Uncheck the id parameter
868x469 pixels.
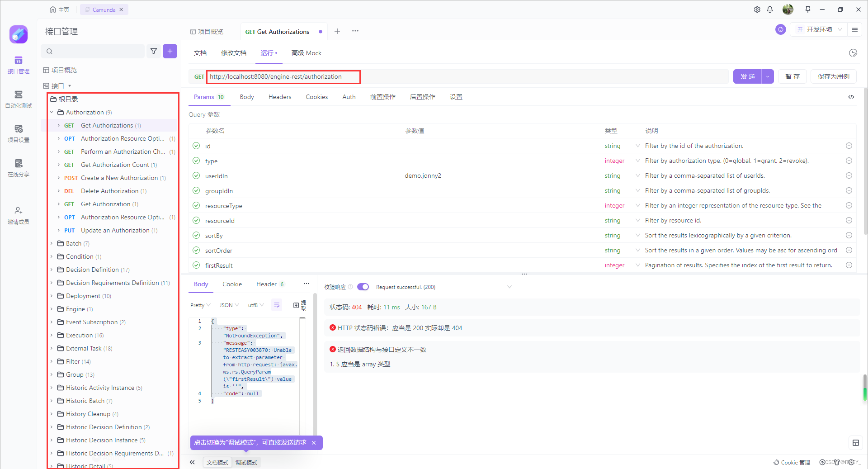(196, 146)
